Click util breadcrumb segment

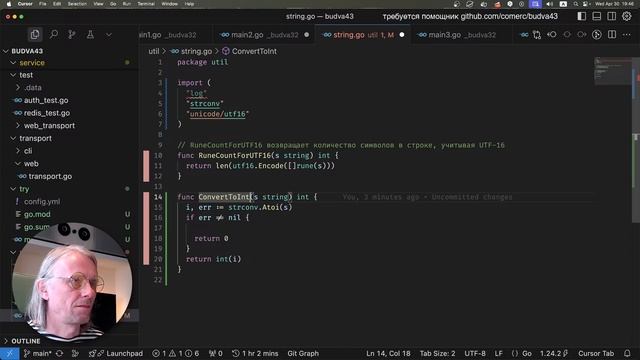(x=153, y=51)
